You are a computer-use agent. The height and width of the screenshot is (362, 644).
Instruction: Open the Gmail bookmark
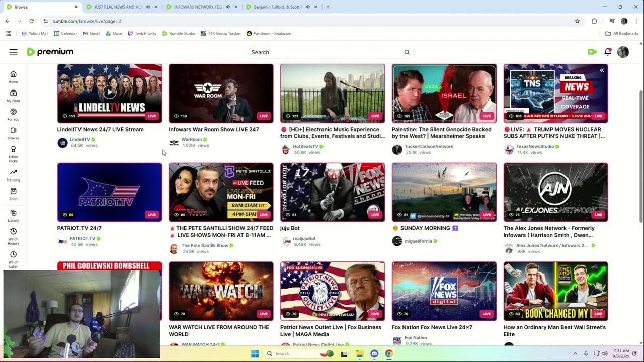tap(91, 33)
